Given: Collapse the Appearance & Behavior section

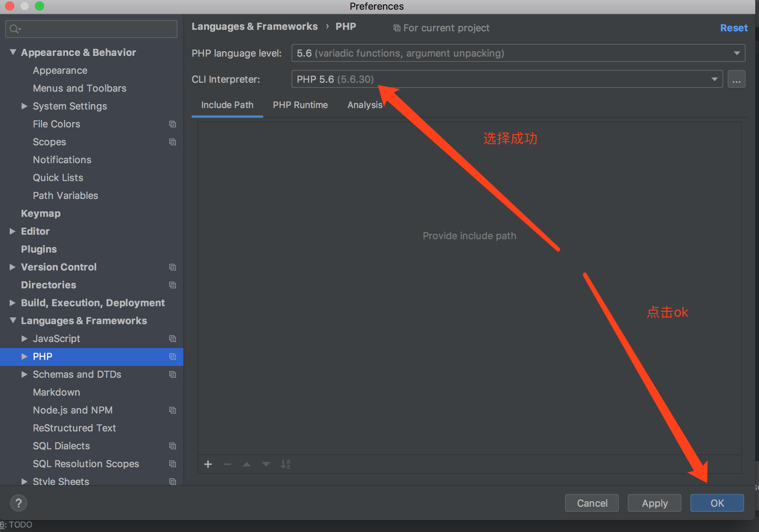Looking at the screenshot, I should tap(13, 53).
